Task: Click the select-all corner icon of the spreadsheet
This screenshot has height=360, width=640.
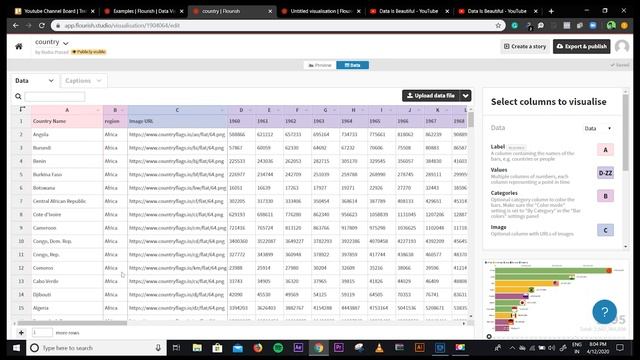Action: pos(22,109)
